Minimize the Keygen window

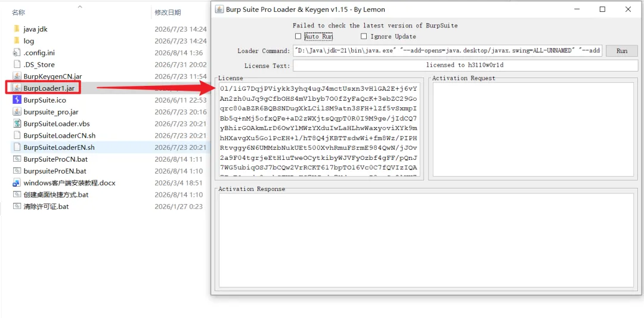click(x=577, y=10)
